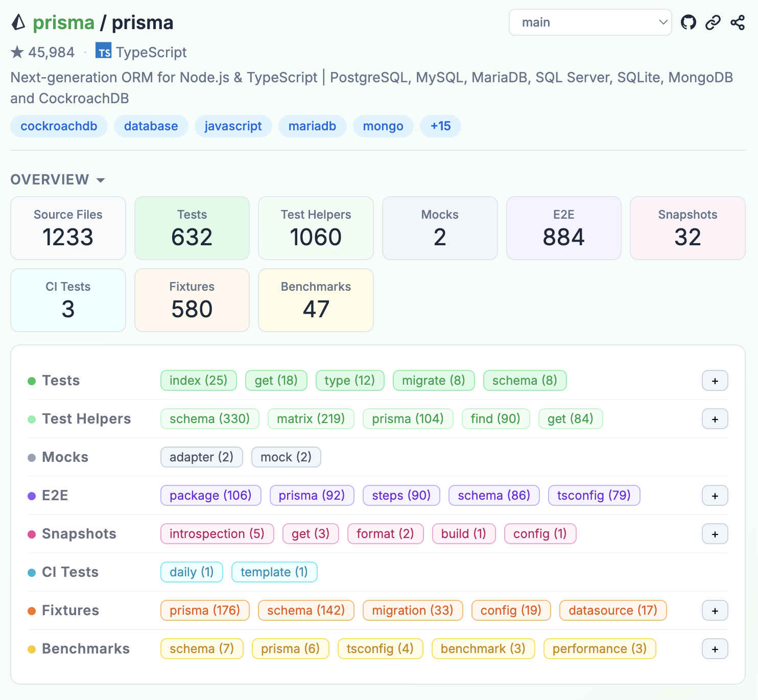Click the Prisma logo icon
This screenshot has width=758, height=700.
coord(18,22)
